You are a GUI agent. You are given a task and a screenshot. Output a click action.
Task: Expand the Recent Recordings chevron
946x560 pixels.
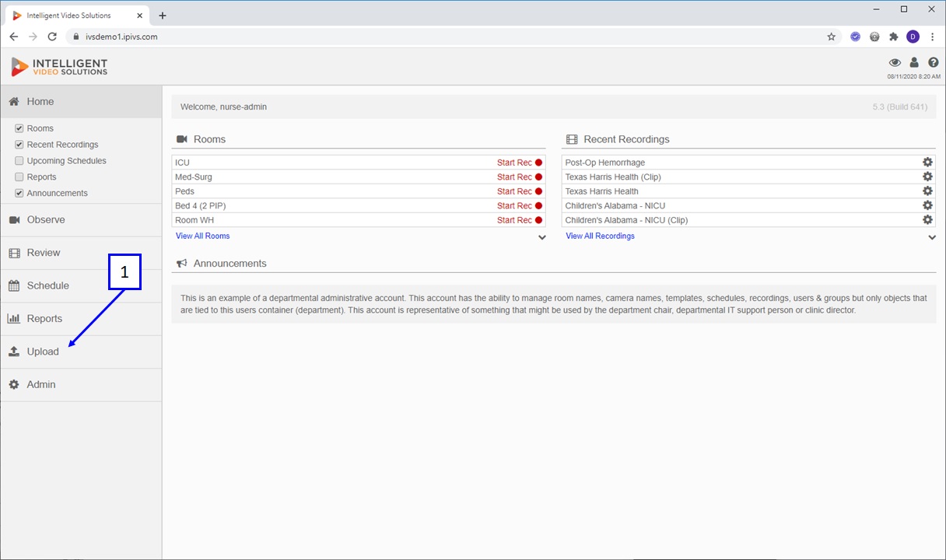coord(932,237)
